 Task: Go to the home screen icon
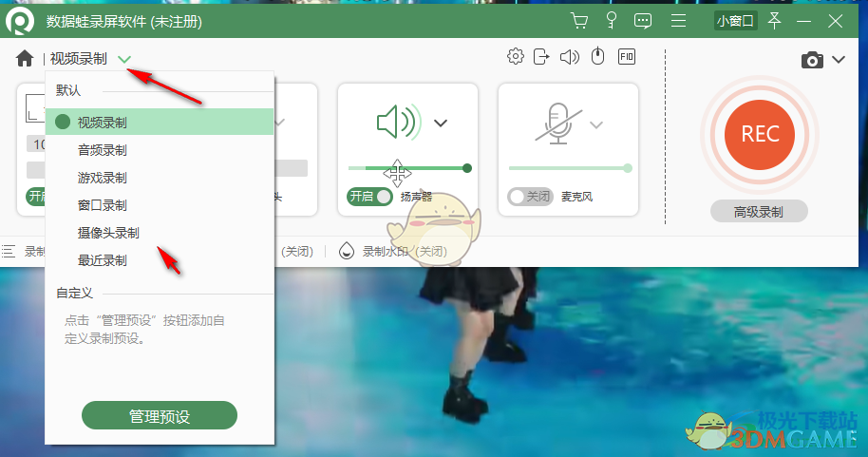[x=25, y=58]
